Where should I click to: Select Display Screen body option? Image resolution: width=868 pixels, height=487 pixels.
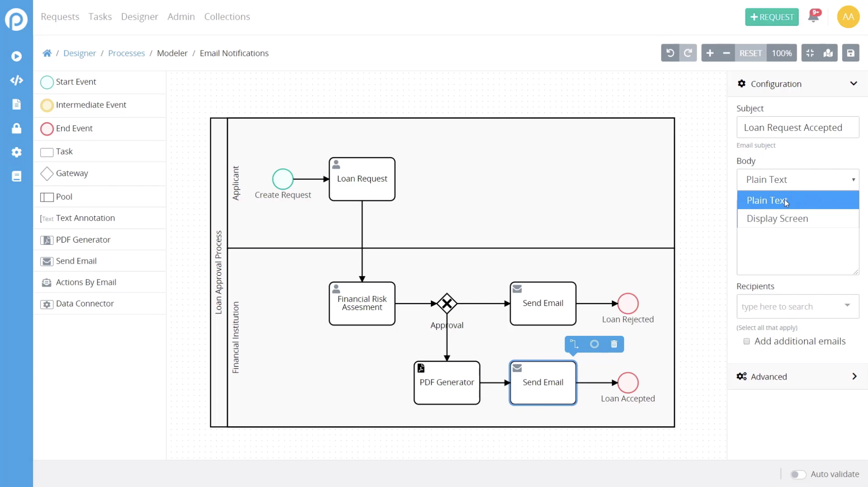(777, 218)
